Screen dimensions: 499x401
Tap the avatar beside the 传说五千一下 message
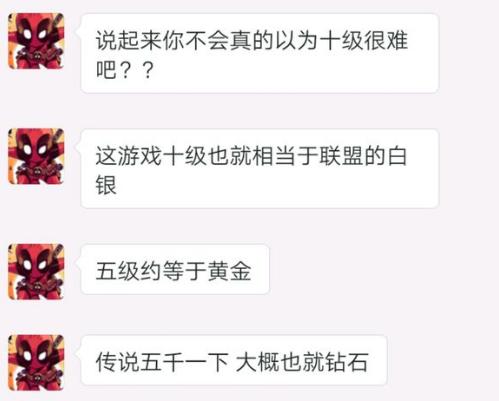click(x=36, y=362)
